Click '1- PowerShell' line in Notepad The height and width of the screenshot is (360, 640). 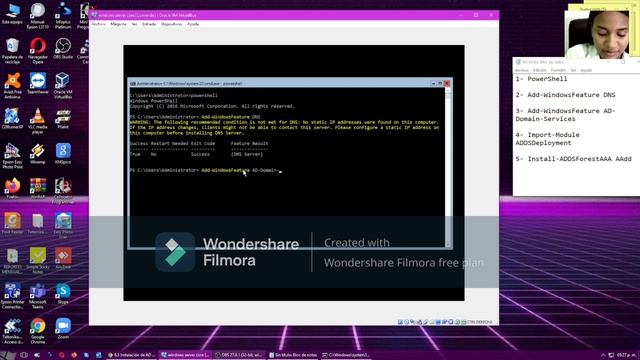pyautogui.click(x=541, y=79)
